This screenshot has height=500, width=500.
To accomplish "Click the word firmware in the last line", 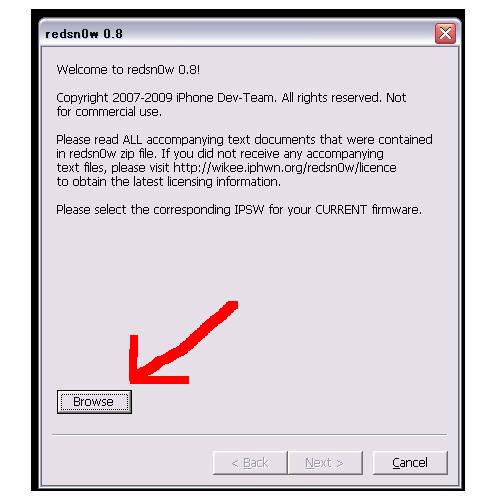I will tap(397, 210).
